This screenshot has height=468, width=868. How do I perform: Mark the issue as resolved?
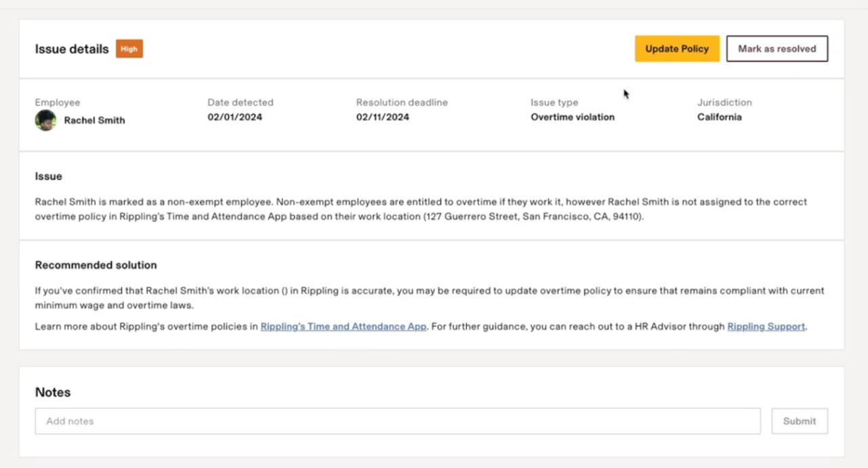(x=777, y=49)
